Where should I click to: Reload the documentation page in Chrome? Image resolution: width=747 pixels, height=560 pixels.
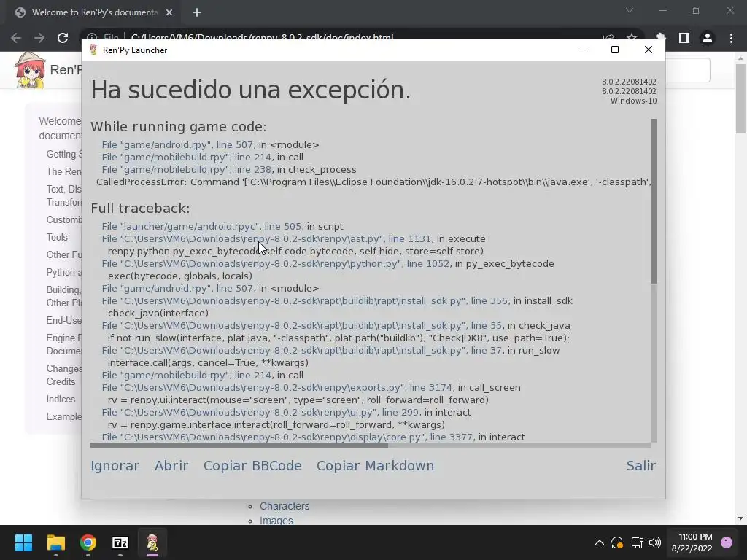[63, 38]
